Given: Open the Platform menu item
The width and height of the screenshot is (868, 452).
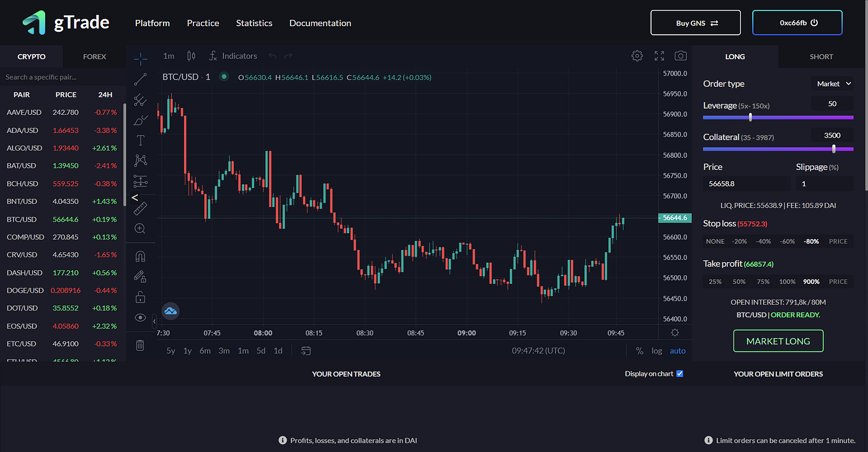Looking at the screenshot, I should (x=153, y=23).
